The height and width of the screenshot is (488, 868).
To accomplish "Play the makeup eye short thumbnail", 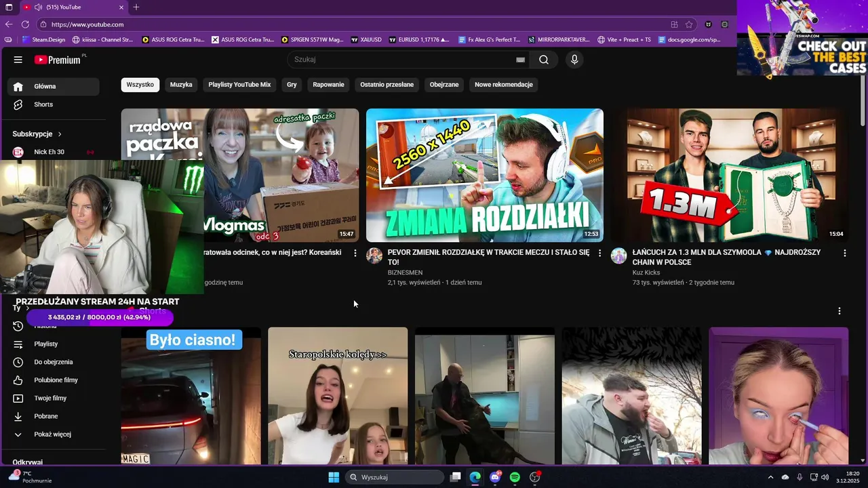I will tap(778, 396).
